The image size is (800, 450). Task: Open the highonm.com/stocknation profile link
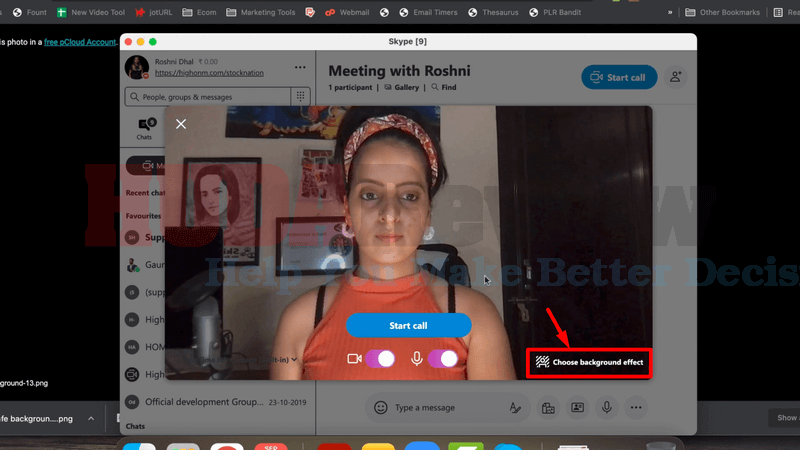coord(209,73)
